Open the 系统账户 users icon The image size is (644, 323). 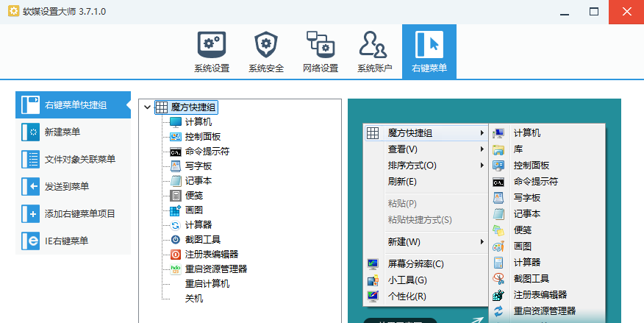click(374, 52)
